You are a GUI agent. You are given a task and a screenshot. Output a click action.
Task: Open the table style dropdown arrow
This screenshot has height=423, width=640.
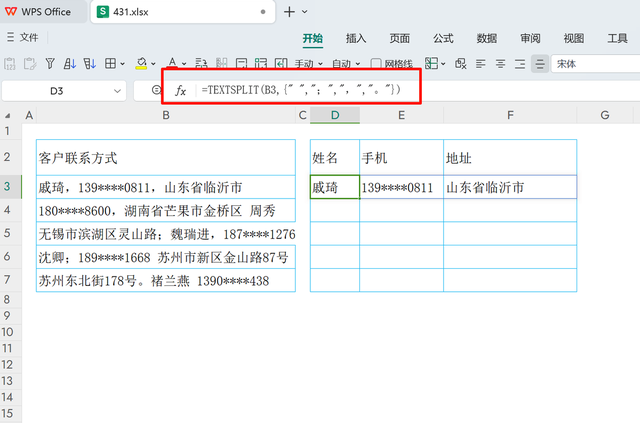[x=443, y=64]
